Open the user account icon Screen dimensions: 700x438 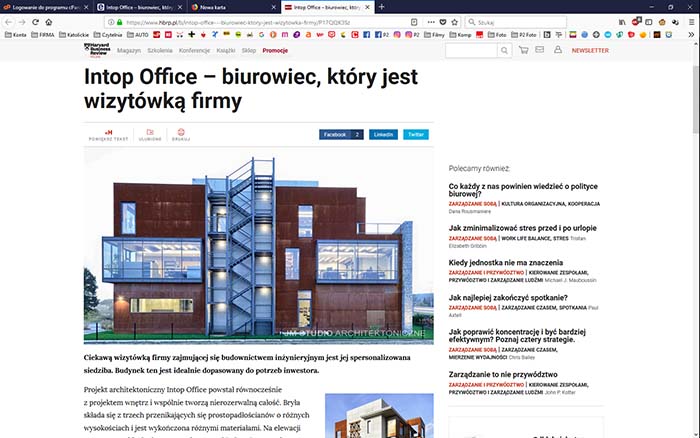coord(558,50)
